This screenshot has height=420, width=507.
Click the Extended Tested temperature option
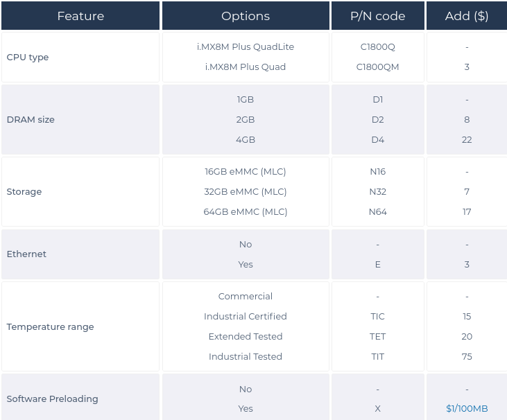(x=246, y=336)
